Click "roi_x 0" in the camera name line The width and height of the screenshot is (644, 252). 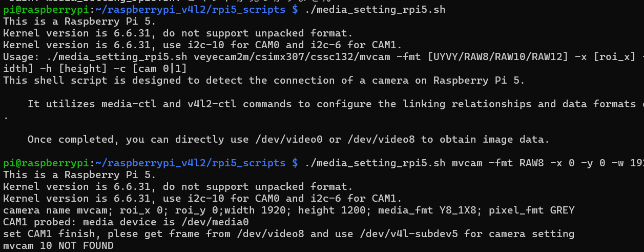tap(139, 210)
